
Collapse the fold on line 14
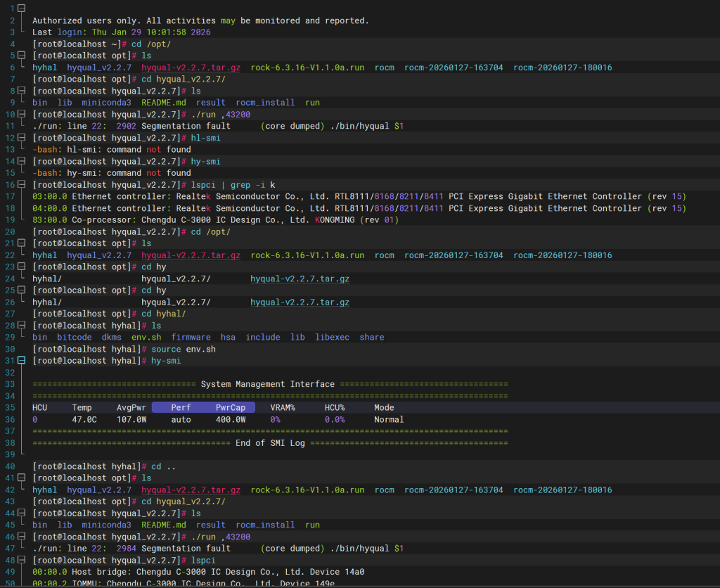pyautogui.click(x=22, y=161)
